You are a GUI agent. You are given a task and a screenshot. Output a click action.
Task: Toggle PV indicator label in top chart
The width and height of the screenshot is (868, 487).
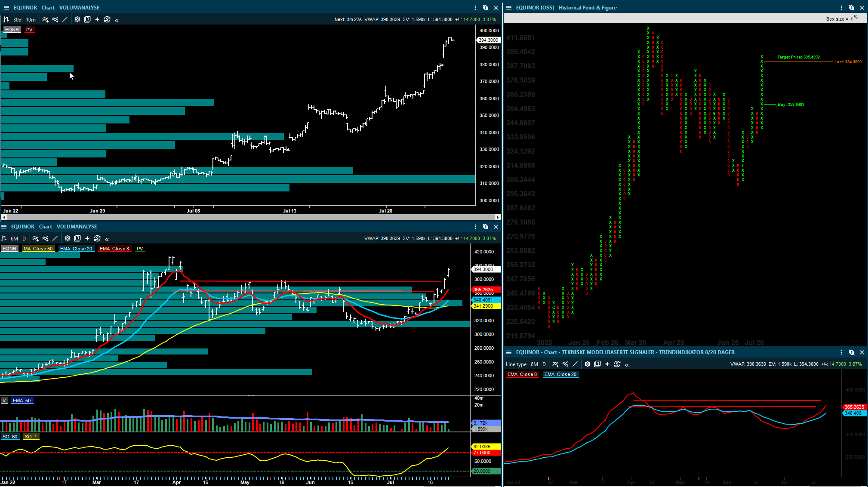[29, 30]
